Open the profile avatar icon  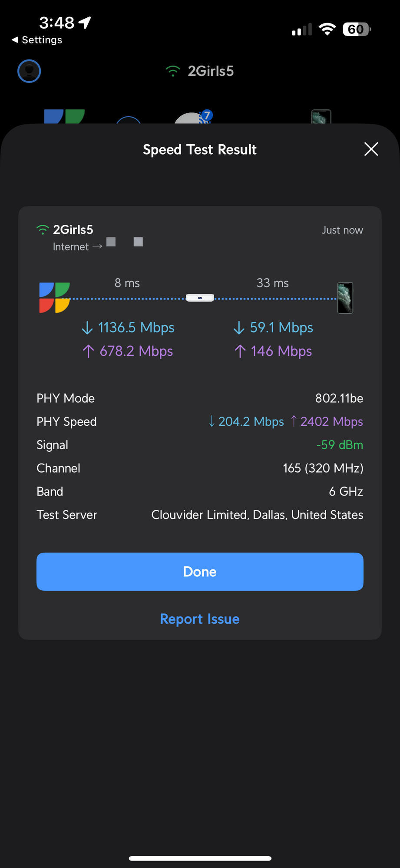pos(29,71)
